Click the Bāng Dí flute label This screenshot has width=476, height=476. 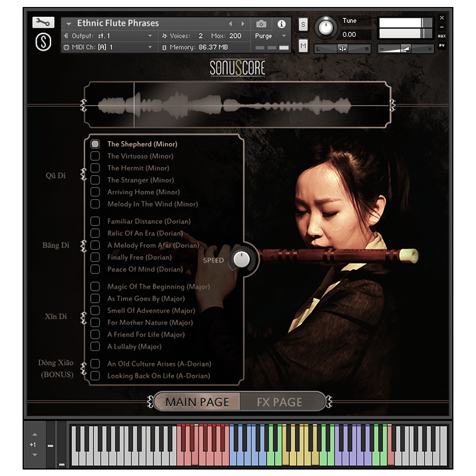pyautogui.click(x=55, y=246)
